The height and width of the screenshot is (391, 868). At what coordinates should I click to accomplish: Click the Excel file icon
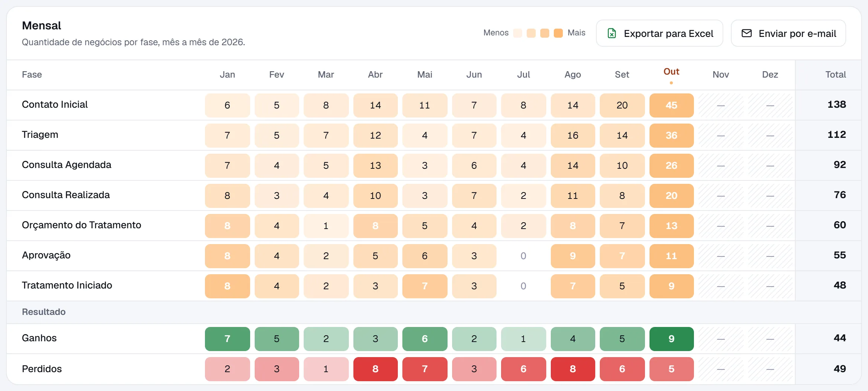(x=612, y=34)
